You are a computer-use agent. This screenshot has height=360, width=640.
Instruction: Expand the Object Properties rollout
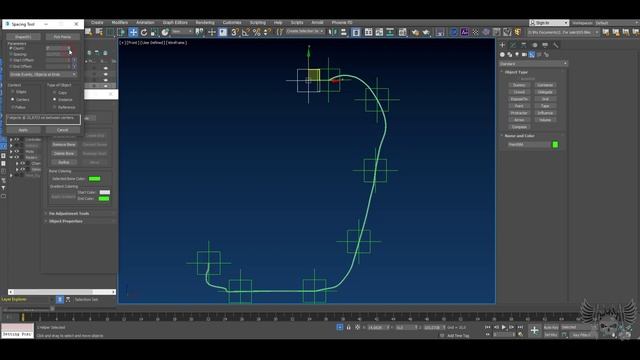pyautogui.click(x=66, y=221)
